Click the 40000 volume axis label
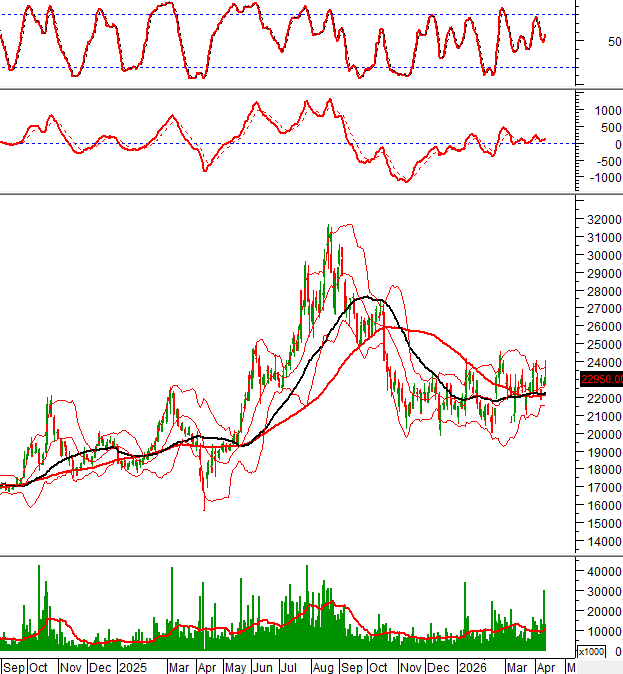The image size is (623, 674). point(601,571)
